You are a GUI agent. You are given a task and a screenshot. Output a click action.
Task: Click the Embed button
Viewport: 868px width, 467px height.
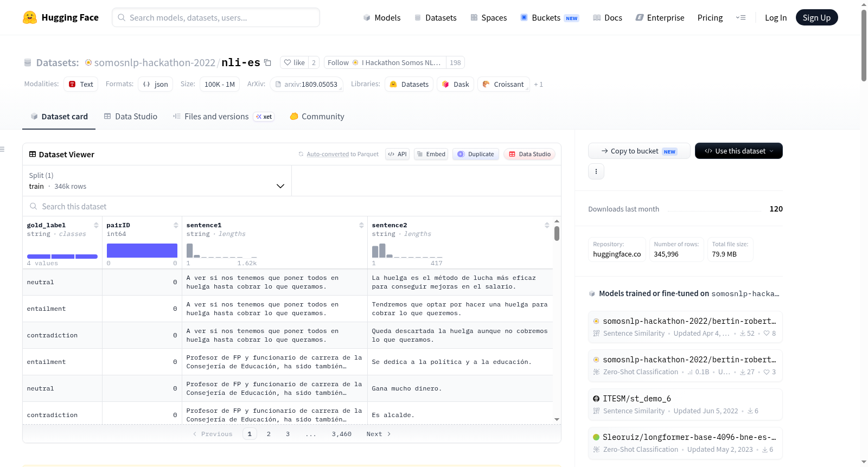coord(431,154)
